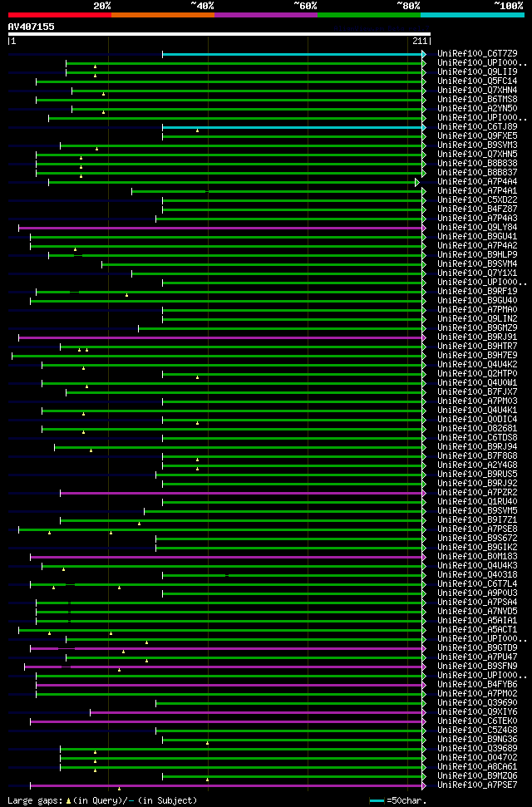Select the AV407155 query name label
532x807 pixels.
coord(31,27)
